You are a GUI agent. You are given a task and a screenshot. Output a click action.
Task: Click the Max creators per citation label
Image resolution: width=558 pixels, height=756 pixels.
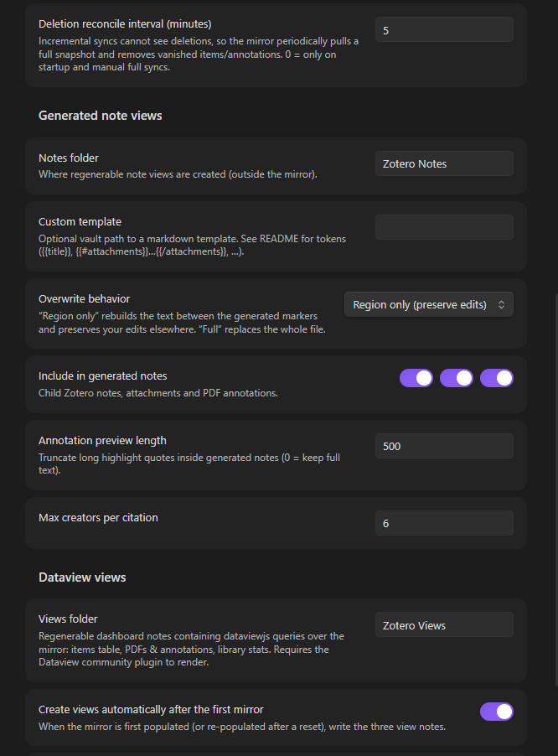point(98,517)
